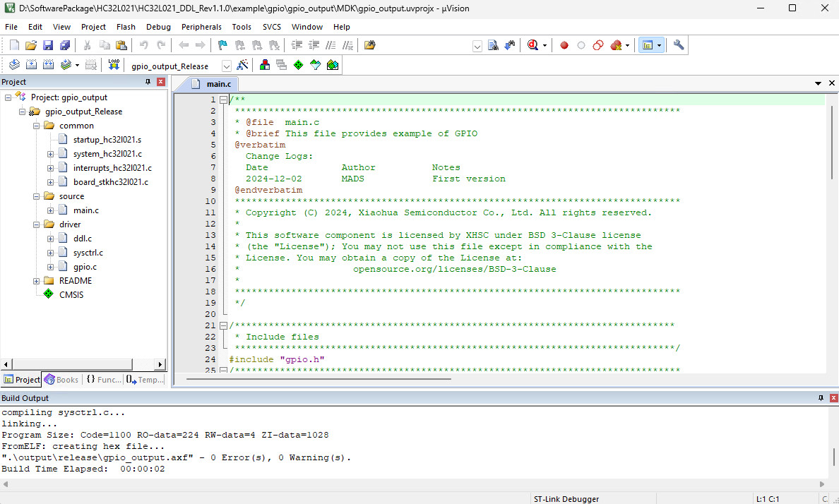Expand the README folder node
The height and width of the screenshot is (504, 839).
37,281
